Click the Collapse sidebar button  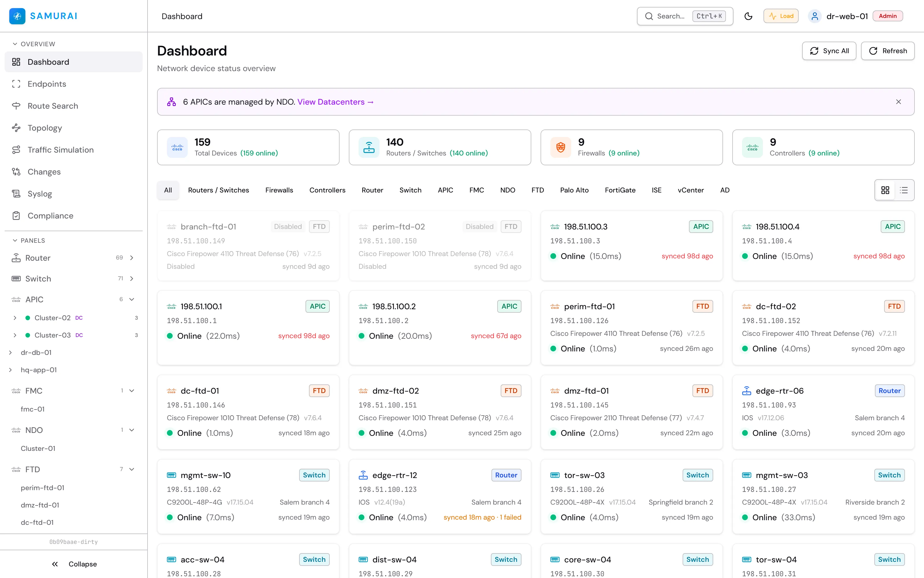(x=74, y=564)
